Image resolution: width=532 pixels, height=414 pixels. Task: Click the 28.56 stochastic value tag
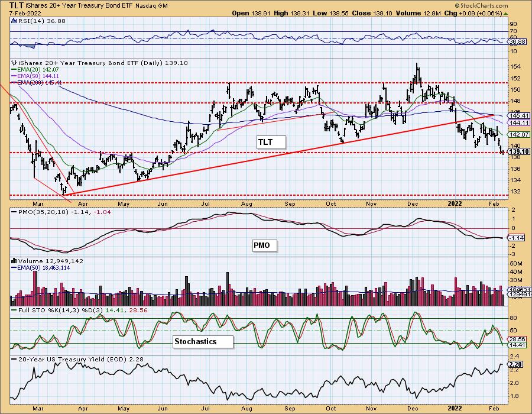[x=517, y=339]
